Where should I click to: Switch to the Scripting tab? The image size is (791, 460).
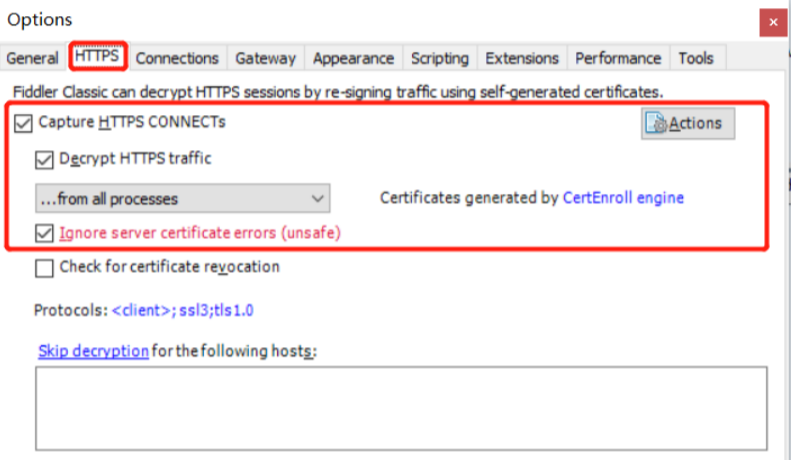click(439, 59)
